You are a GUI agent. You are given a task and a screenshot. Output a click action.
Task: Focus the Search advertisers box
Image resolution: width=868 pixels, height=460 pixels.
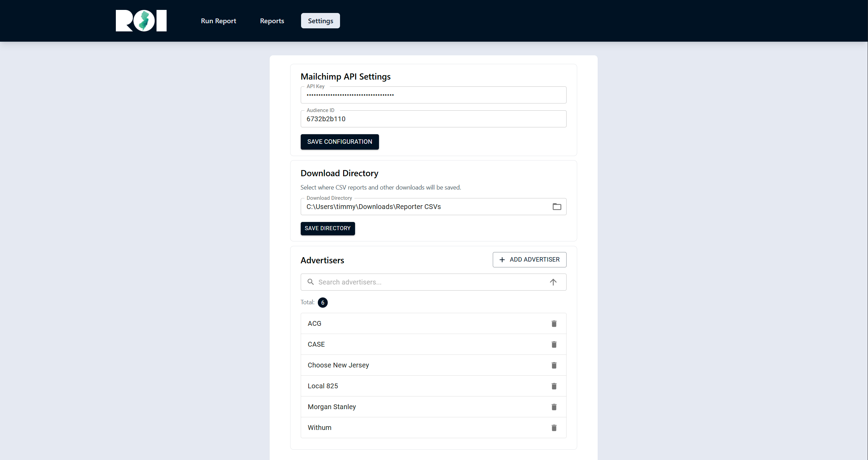tap(433, 282)
